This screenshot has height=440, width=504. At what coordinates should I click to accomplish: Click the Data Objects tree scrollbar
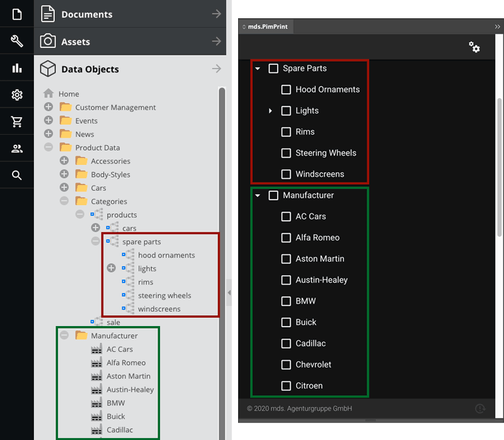(x=222, y=263)
